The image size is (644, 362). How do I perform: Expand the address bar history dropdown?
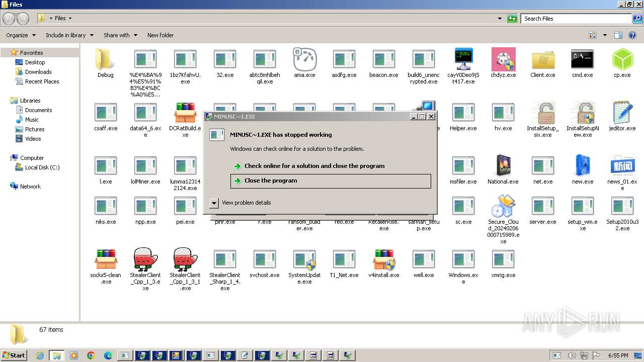click(500, 19)
